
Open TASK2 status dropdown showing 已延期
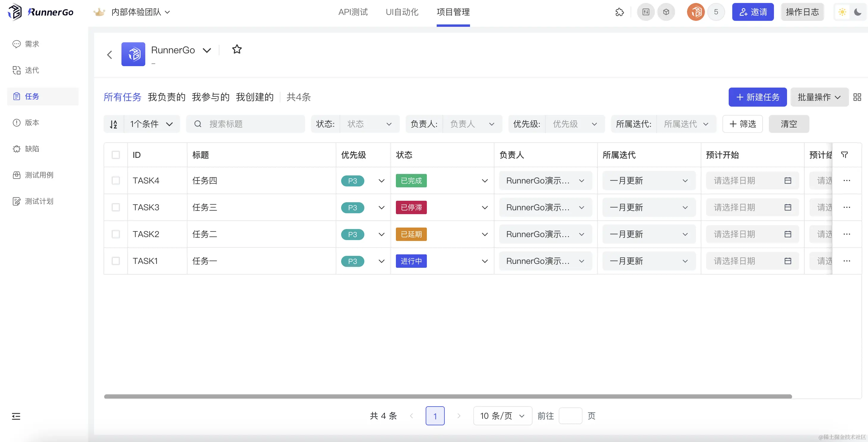coord(485,234)
